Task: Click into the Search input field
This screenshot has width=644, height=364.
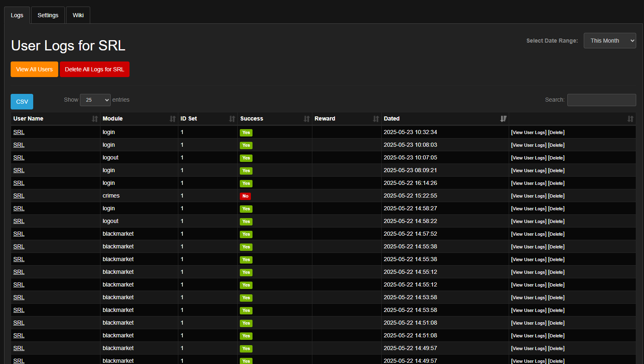Action: click(601, 100)
